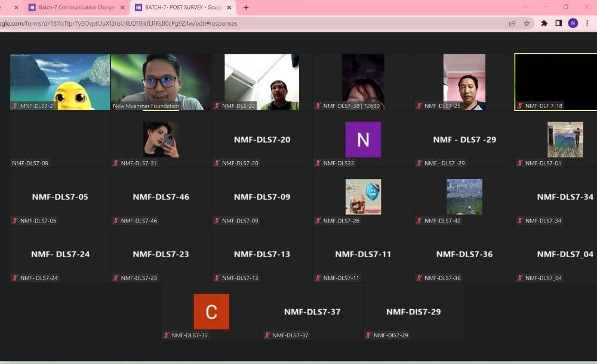Open the browser Extensions puzzle icon
Viewport: 597px width, 364px height.
point(544,23)
